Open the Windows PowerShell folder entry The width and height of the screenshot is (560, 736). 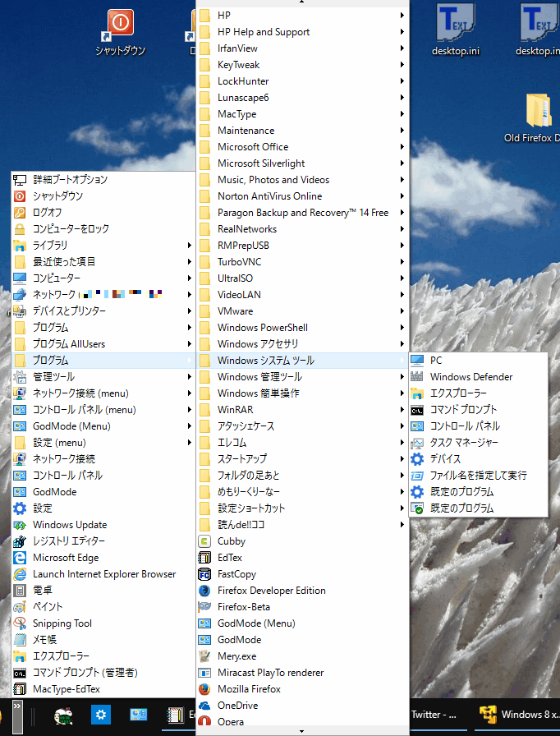pos(302,328)
